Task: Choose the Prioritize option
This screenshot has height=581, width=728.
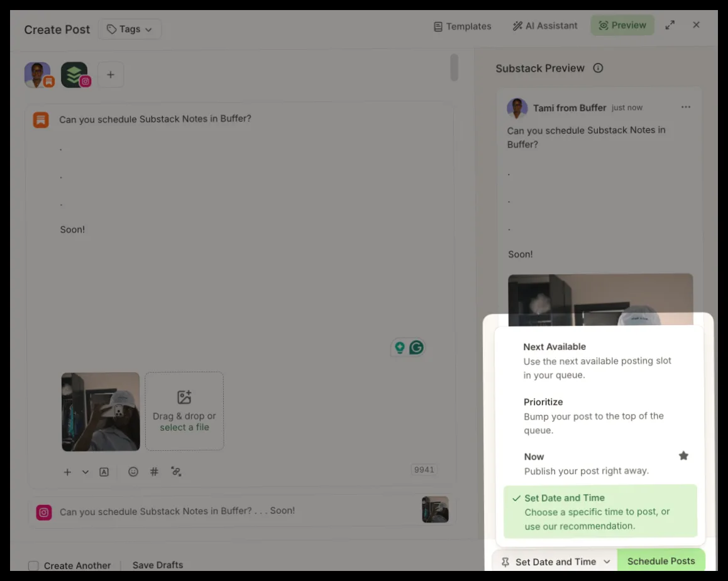Action: (600, 416)
